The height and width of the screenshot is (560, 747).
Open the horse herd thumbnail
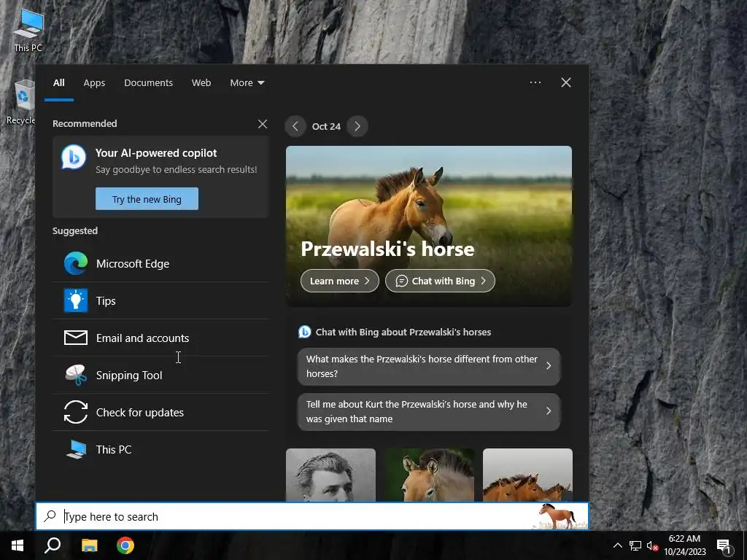[x=528, y=475]
